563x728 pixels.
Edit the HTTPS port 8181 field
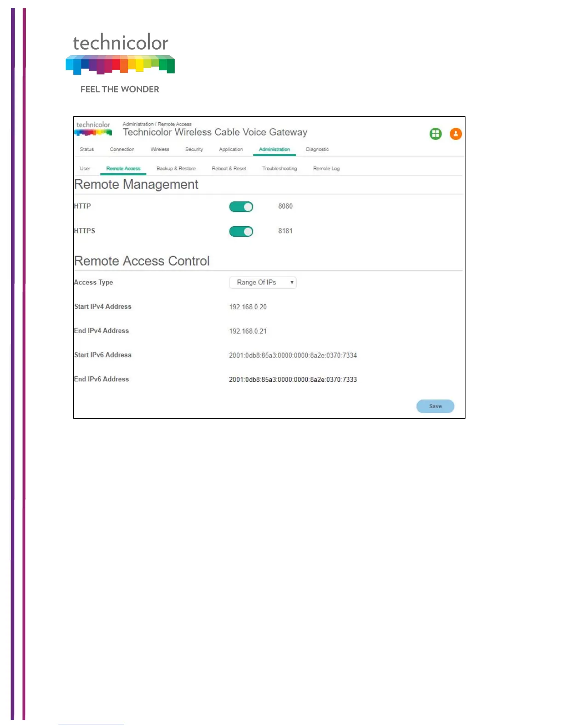click(x=285, y=231)
